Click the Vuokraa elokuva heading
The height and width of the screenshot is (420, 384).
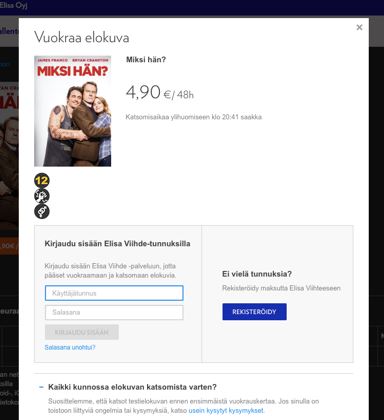pyautogui.click(x=82, y=37)
